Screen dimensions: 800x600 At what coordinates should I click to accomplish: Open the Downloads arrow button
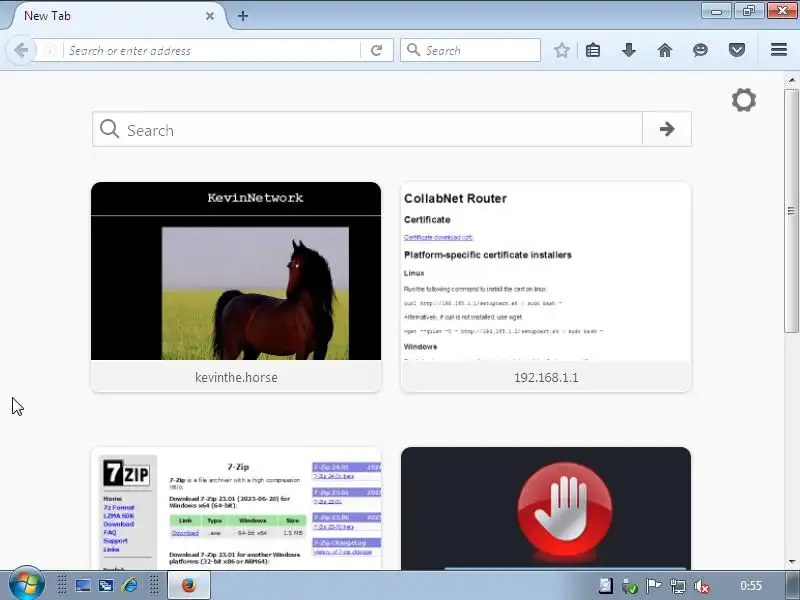[x=629, y=50]
